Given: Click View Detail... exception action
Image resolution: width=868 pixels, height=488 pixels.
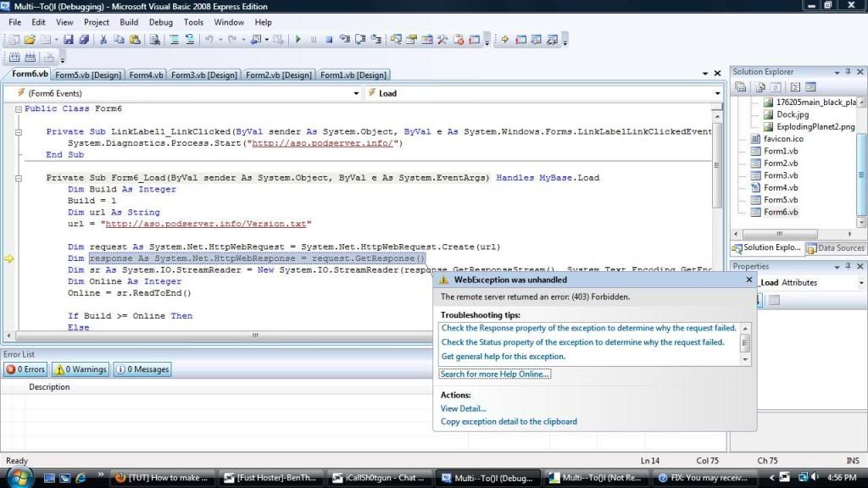Looking at the screenshot, I should pos(464,408).
